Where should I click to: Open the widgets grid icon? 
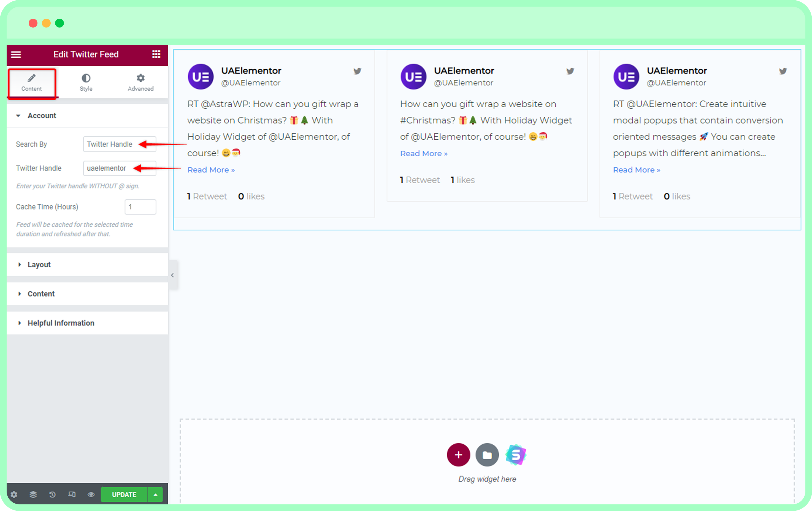pyautogui.click(x=156, y=54)
